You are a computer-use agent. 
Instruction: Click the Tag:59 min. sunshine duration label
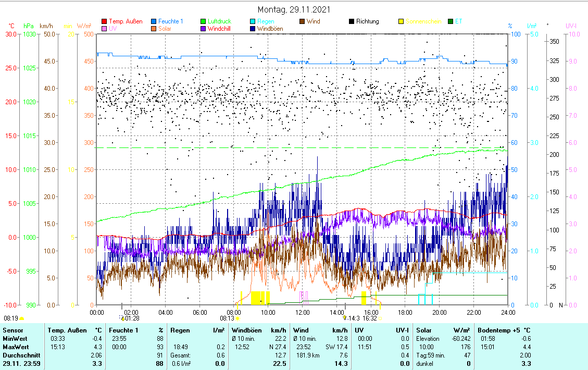pos(431,355)
